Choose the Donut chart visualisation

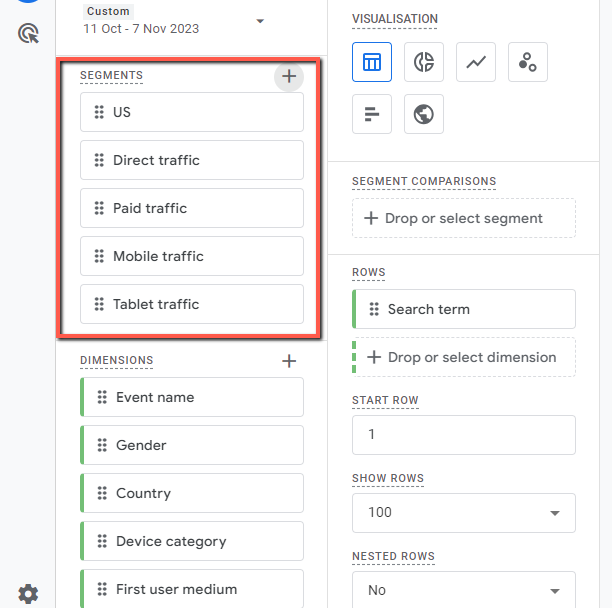[423, 62]
